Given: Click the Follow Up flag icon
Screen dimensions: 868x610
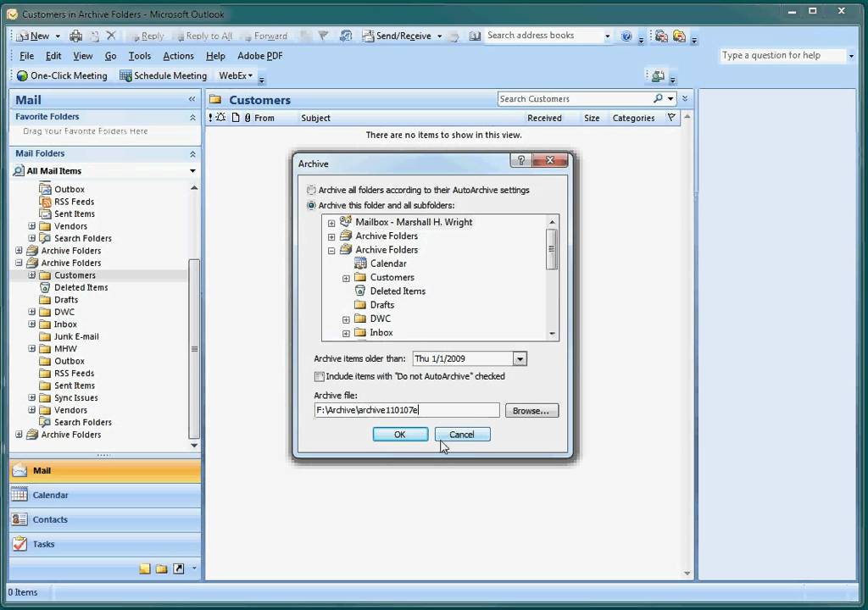Looking at the screenshot, I should (323, 36).
